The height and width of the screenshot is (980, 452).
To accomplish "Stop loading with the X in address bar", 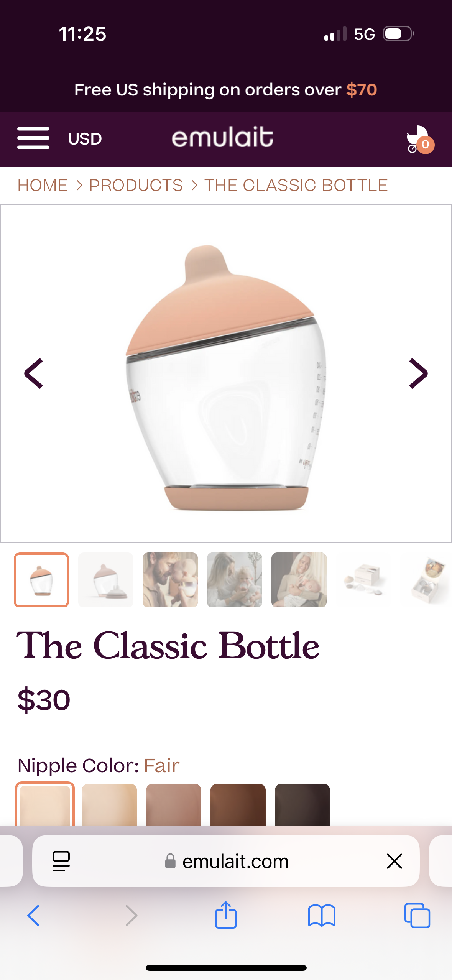I will (x=394, y=861).
